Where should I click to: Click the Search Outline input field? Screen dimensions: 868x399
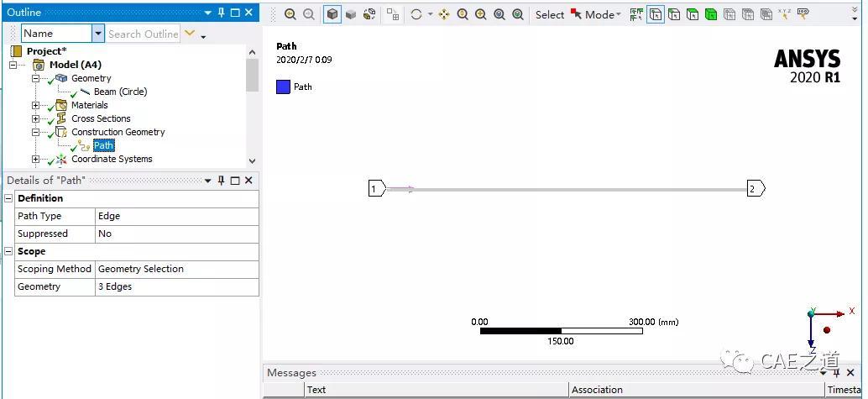tap(143, 34)
